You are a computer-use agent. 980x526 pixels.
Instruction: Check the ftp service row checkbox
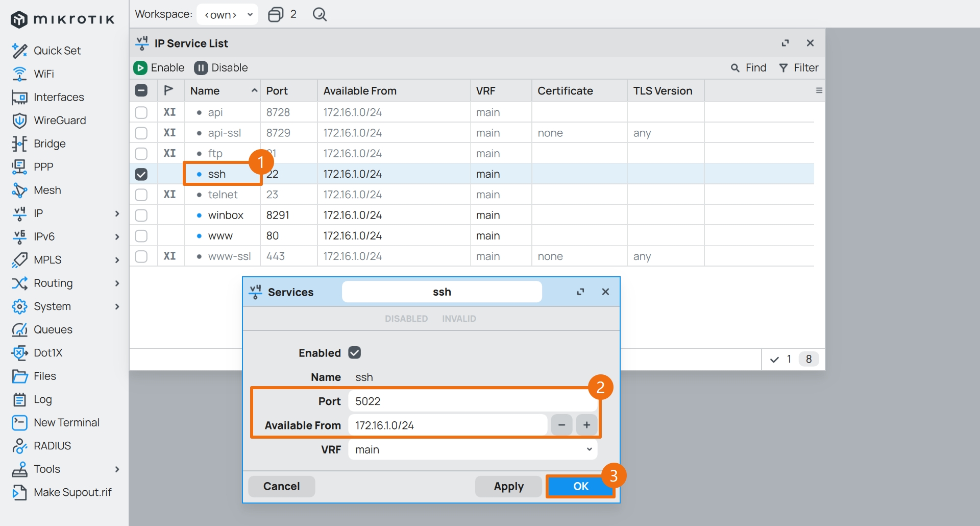(141, 153)
